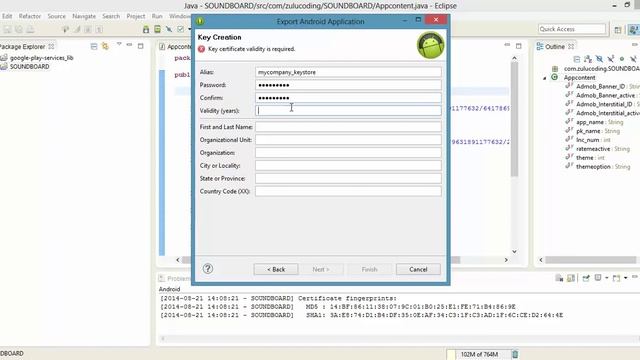Viewport: 640px width, 360px height.
Task: Select the Java perspective icon
Action: click(x=634, y=29)
